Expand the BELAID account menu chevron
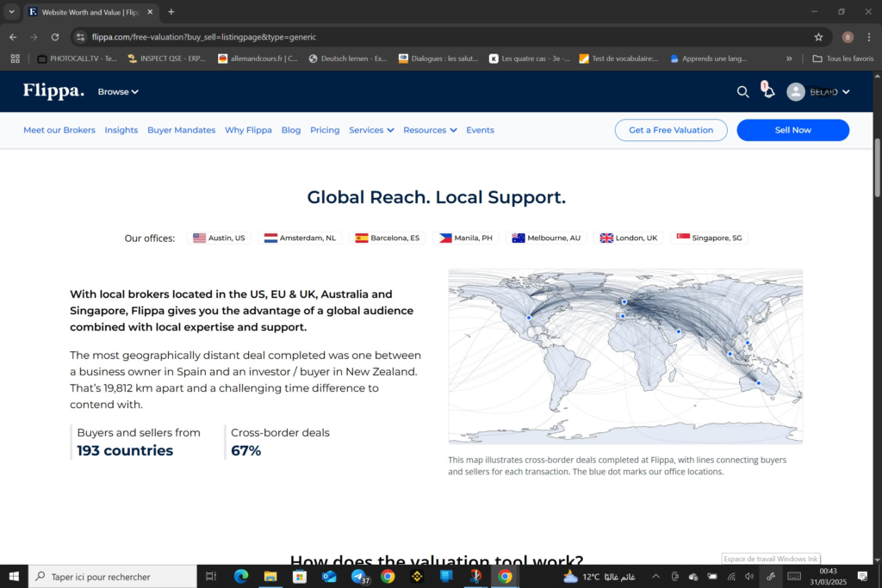The width and height of the screenshot is (882, 588). point(846,91)
